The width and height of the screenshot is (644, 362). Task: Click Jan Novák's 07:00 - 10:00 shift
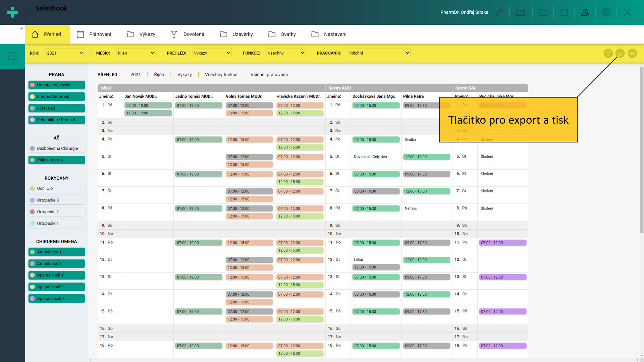tap(148, 106)
